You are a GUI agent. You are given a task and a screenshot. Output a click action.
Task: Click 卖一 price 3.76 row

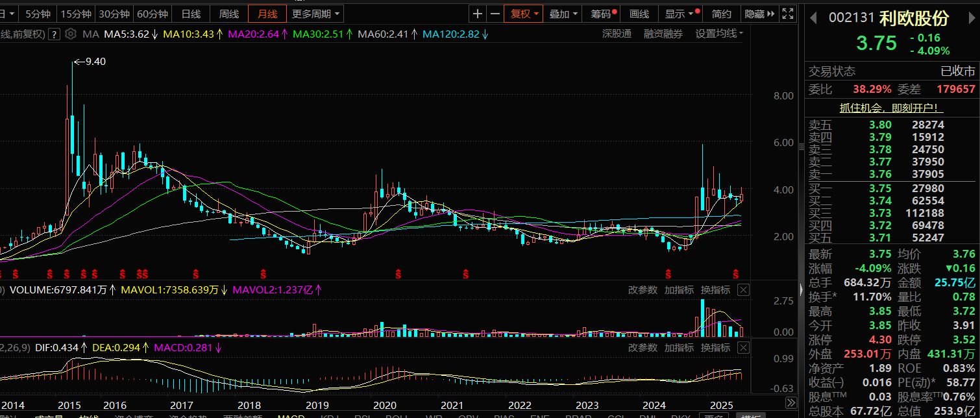[x=892, y=174]
